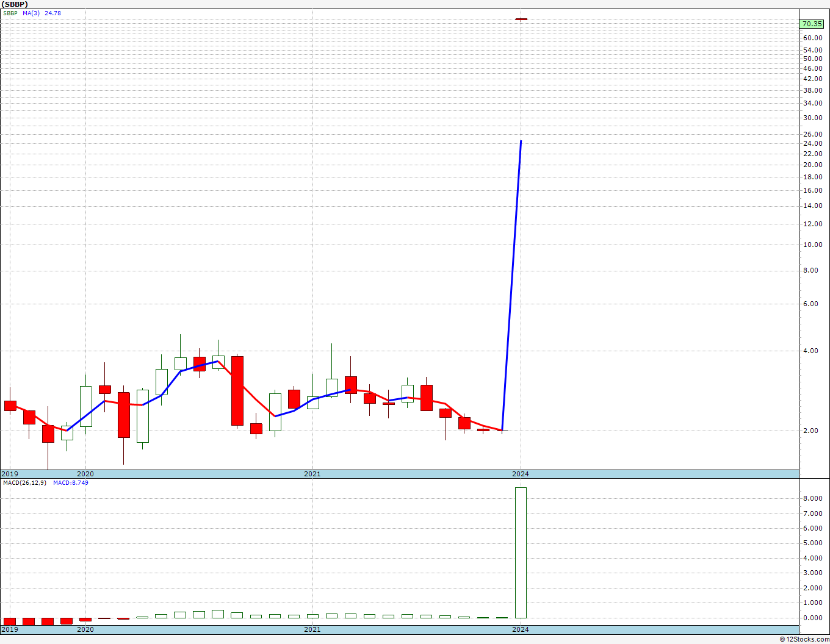Viewport: 830px width, 644px height.
Task: Open the 12Stocks.com copyright link
Action: (805, 639)
